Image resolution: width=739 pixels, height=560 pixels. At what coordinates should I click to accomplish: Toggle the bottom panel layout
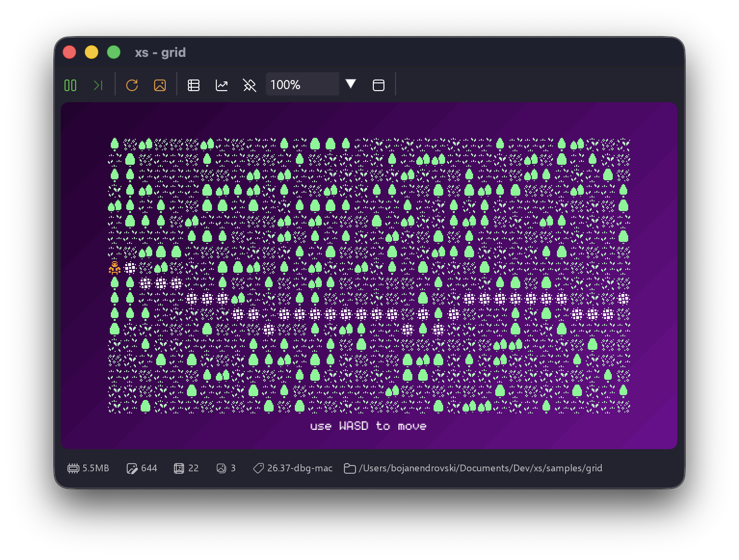click(x=379, y=85)
